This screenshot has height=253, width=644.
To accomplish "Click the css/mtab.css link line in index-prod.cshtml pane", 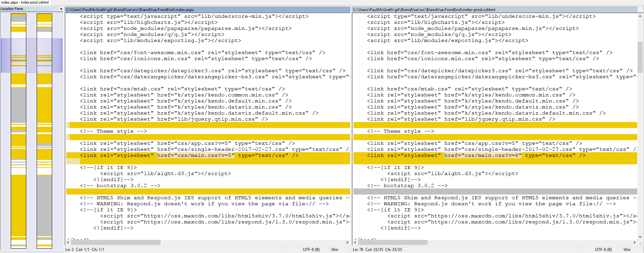I will point(470,89).
